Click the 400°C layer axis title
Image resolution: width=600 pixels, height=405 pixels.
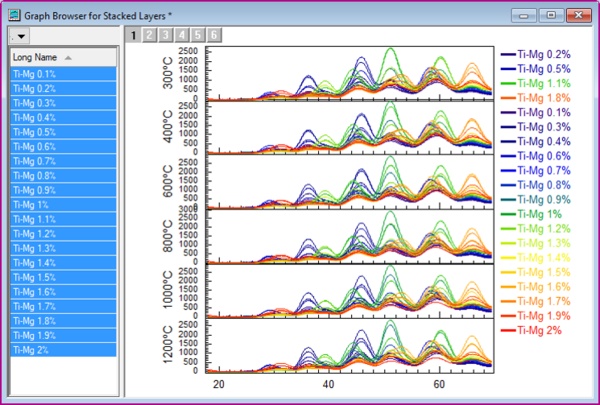click(168, 127)
